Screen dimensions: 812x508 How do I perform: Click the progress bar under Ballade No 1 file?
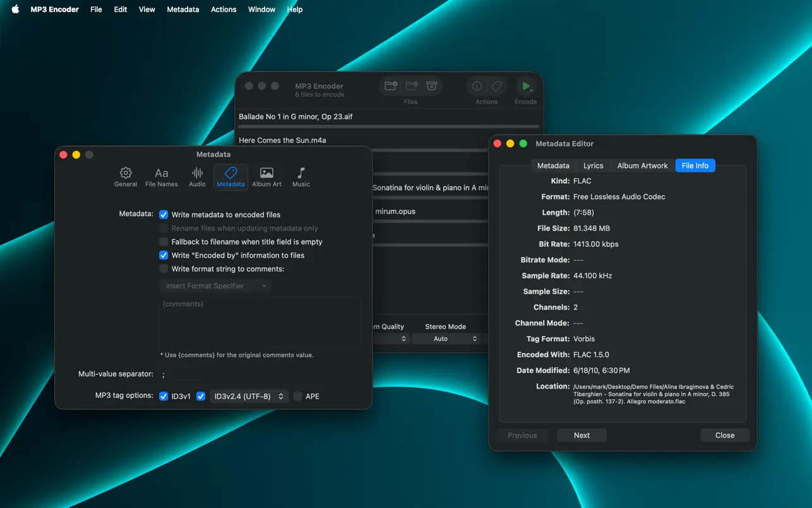coord(389,127)
